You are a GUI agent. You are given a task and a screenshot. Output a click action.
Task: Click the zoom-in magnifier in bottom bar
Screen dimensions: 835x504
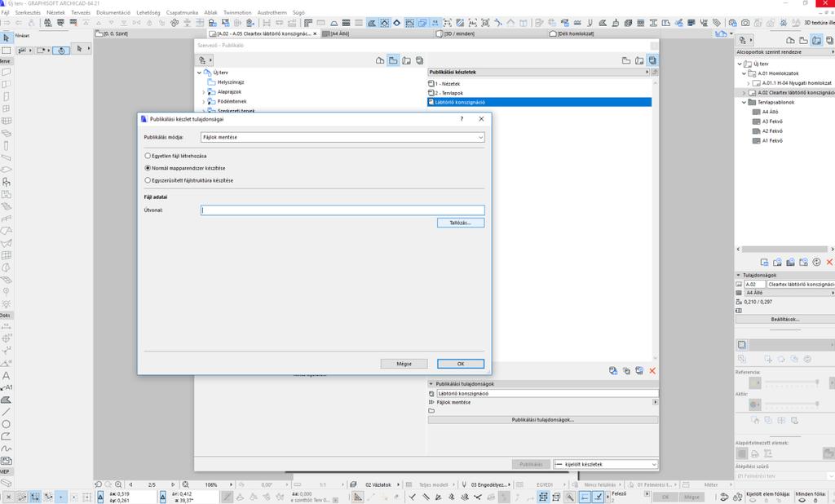click(x=118, y=484)
